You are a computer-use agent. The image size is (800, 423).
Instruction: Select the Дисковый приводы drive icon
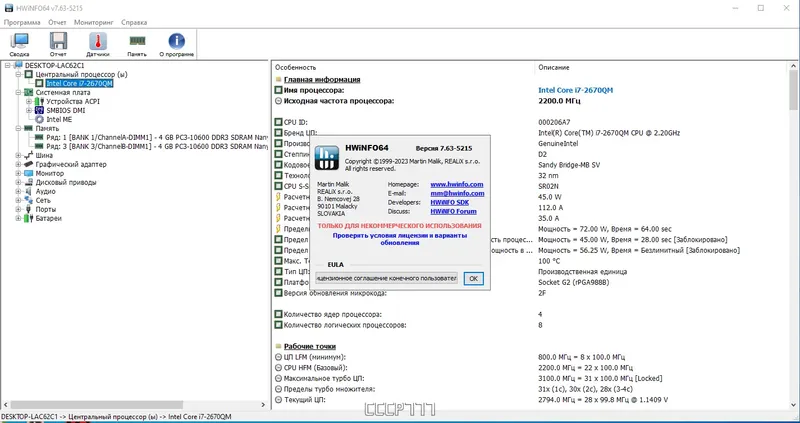29,182
